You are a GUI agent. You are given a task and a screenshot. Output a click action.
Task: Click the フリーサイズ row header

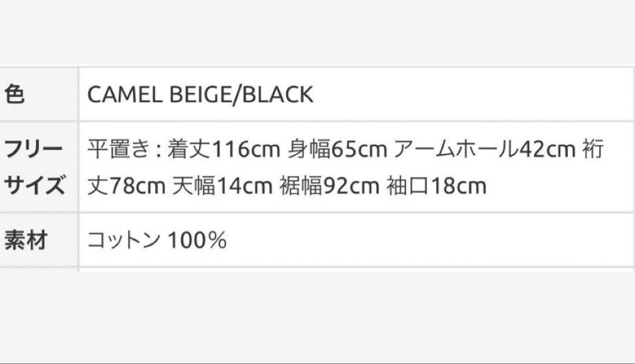point(38,167)
